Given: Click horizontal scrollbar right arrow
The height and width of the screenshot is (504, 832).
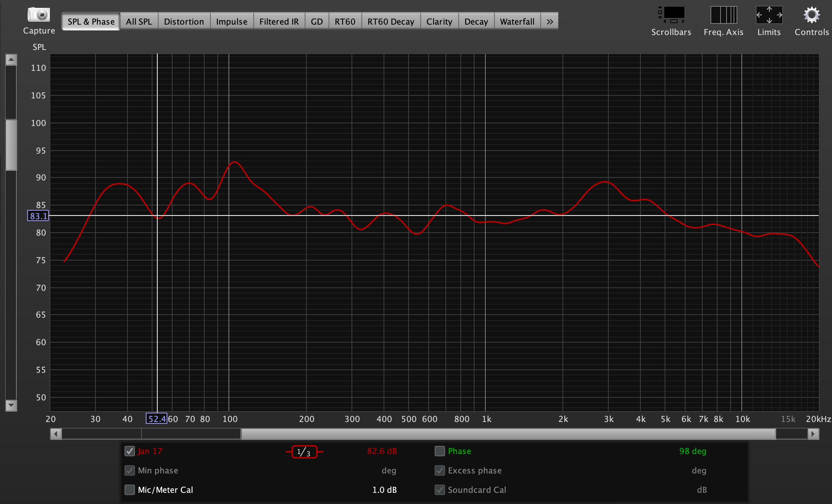Looking at the screenshot, I should (813, 434).
